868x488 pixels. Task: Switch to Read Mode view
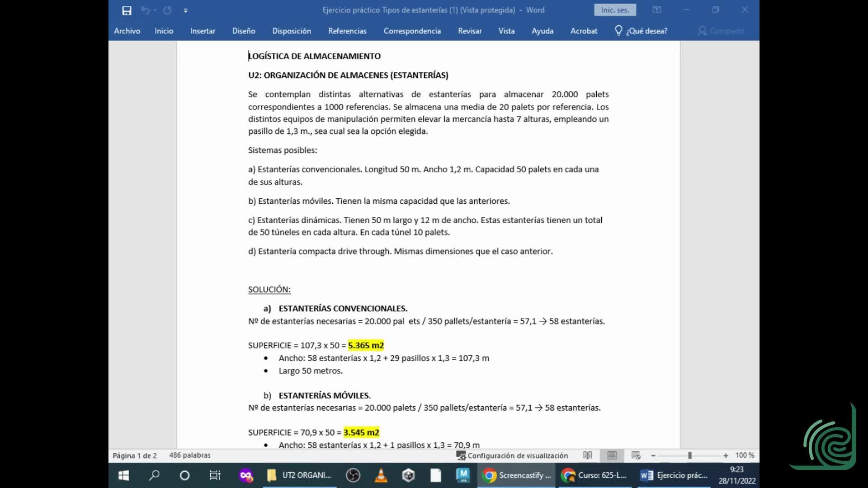point(587,455)
